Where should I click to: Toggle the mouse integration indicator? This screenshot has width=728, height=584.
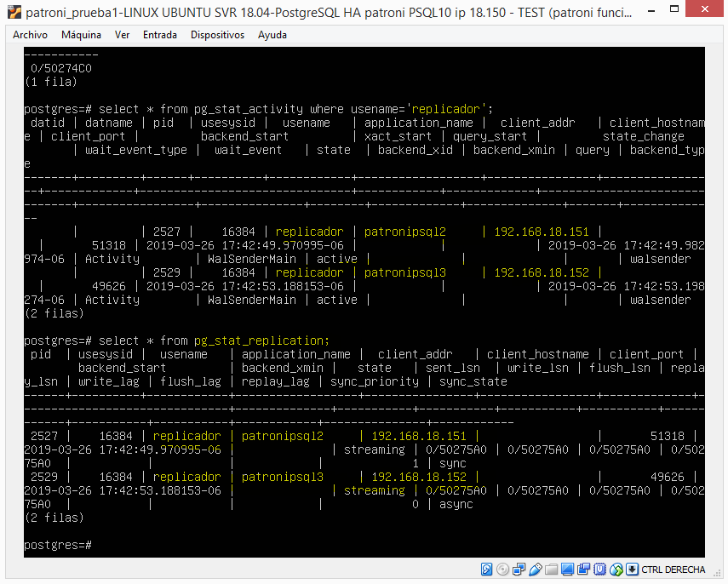pyautogui.click(x=616, y=569)
